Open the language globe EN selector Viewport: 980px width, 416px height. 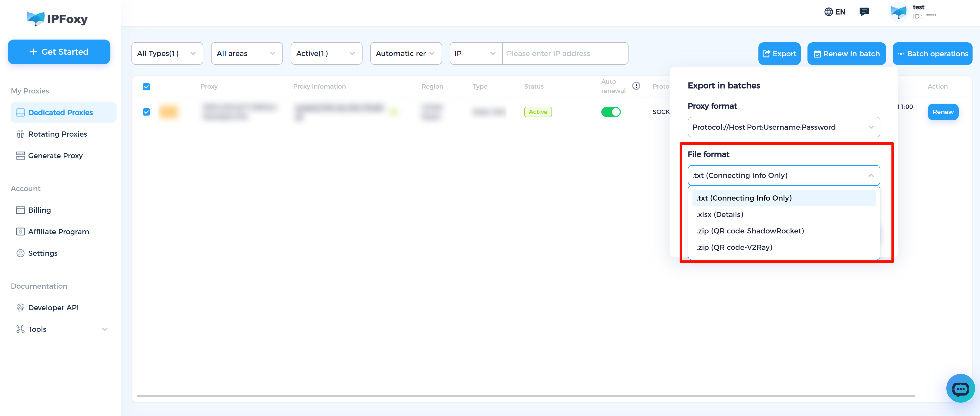click(835, 12)
